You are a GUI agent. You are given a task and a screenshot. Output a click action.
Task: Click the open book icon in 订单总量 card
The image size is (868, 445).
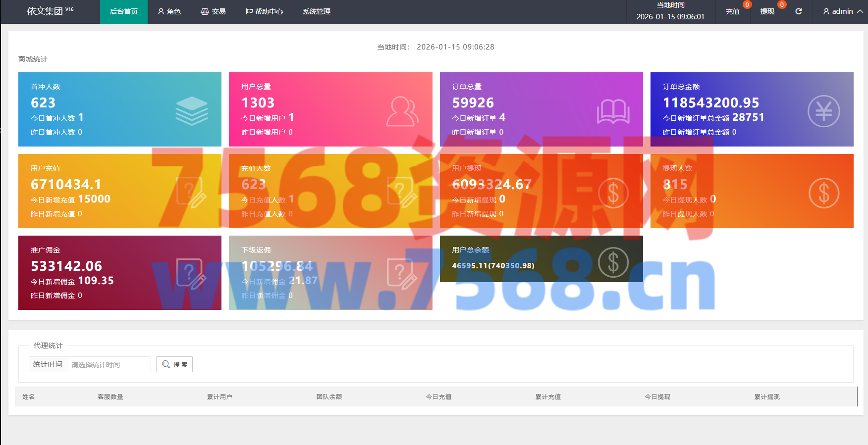pos(613,111)
